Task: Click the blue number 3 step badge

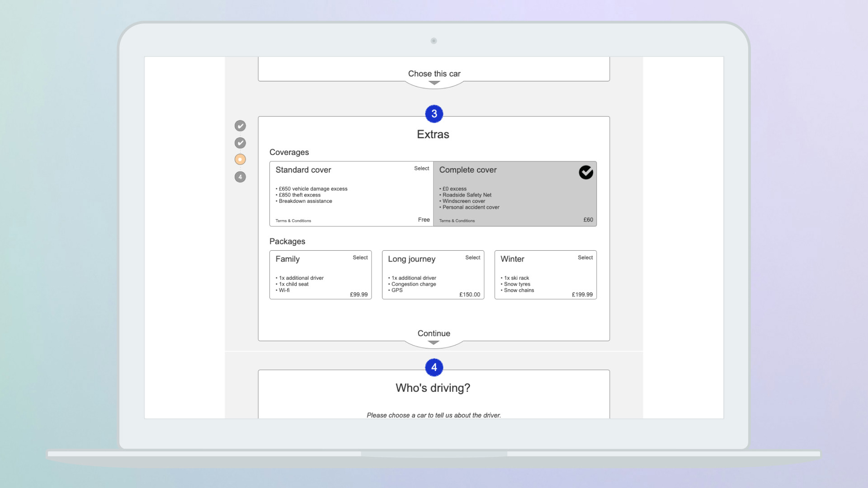Action: coord(434,114)
